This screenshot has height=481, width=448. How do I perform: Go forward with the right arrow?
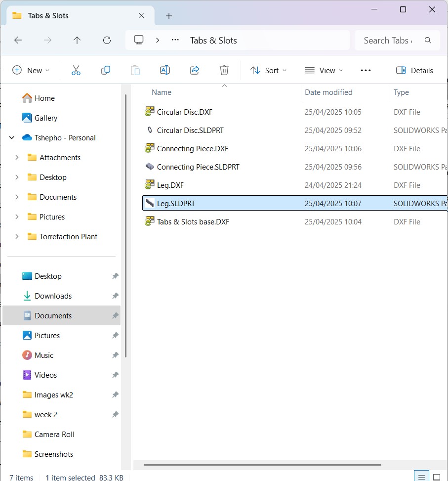47,40
